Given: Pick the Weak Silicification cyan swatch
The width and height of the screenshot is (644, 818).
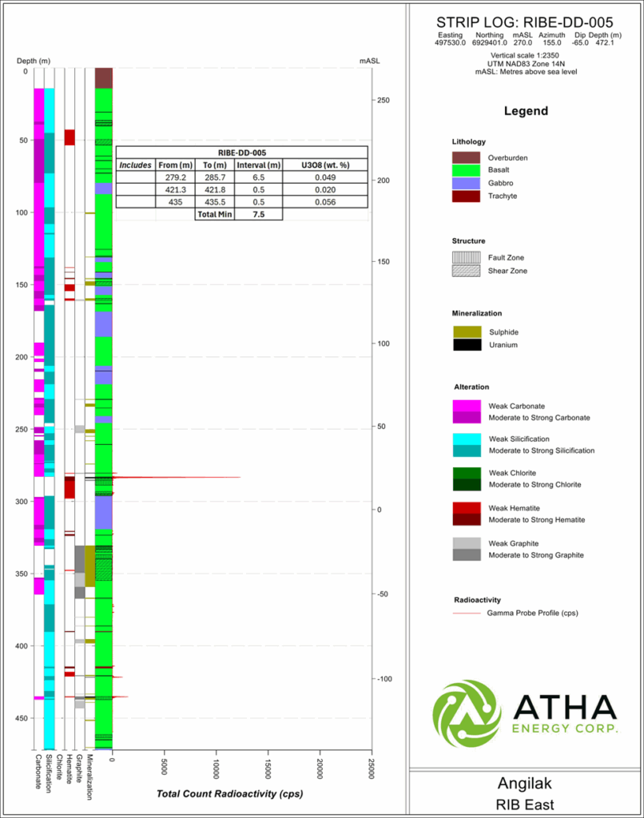Looking at the screenshot, I should (467, 439).
